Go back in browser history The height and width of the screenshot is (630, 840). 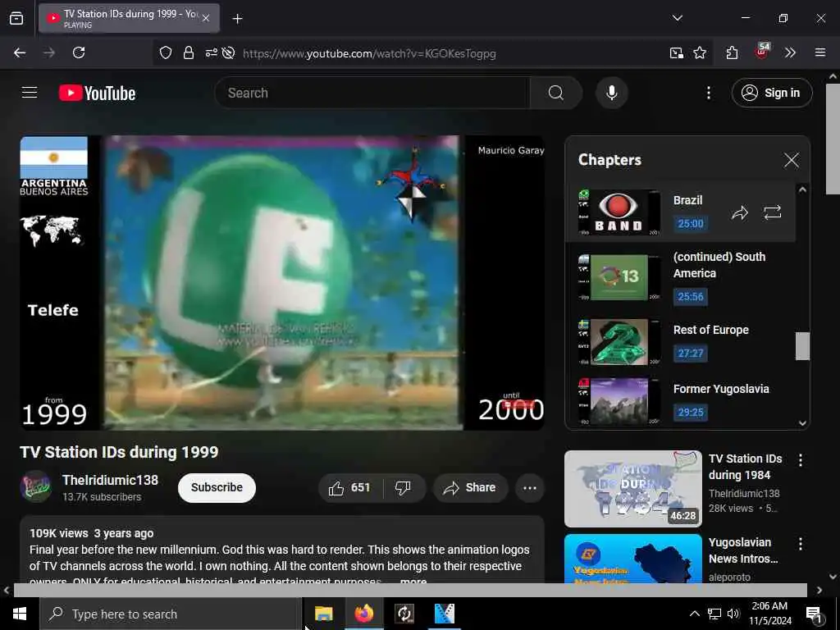pyautogui.click(x=20, y=52)
